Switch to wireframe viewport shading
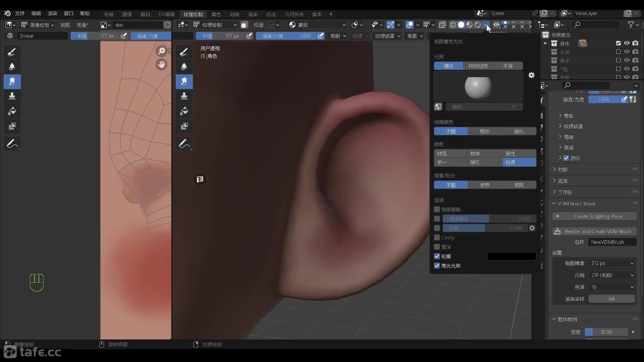 [x=453, y=25]
